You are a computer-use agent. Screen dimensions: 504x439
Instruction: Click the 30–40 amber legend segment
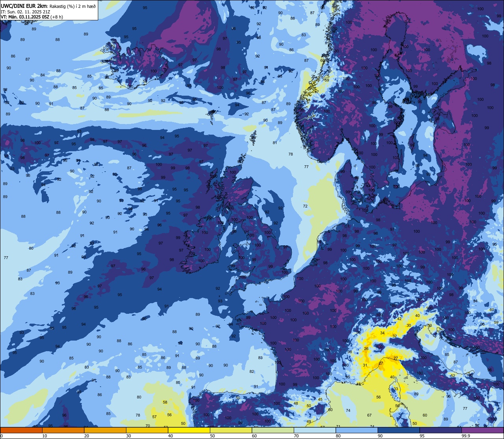click(x=147, y=430)
